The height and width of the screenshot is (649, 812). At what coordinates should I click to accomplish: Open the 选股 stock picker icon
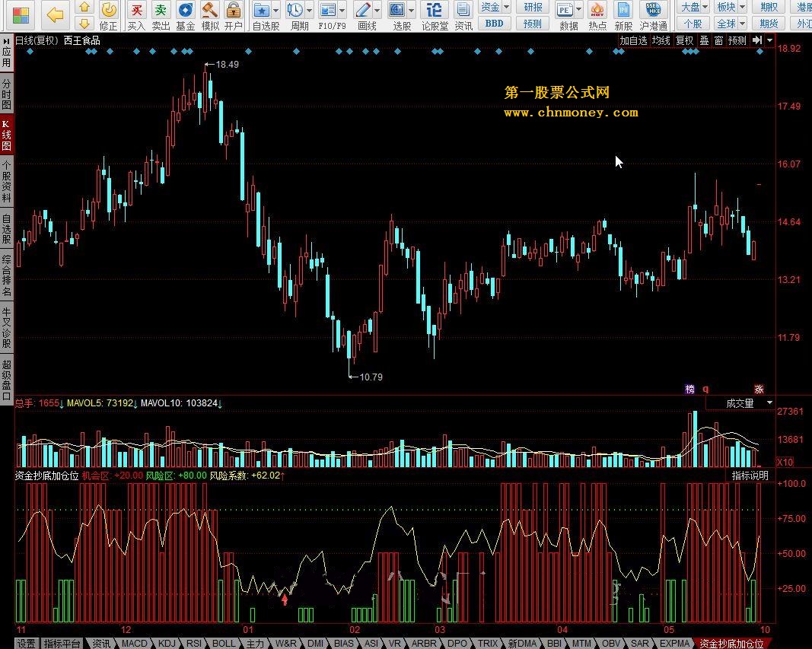click(x=396, y=10)
